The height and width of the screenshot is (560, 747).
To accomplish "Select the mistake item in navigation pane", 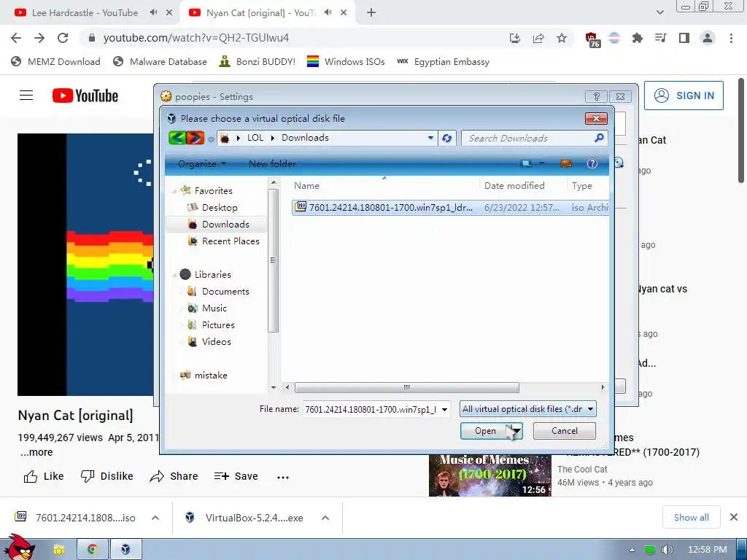I will pos(211,376).
